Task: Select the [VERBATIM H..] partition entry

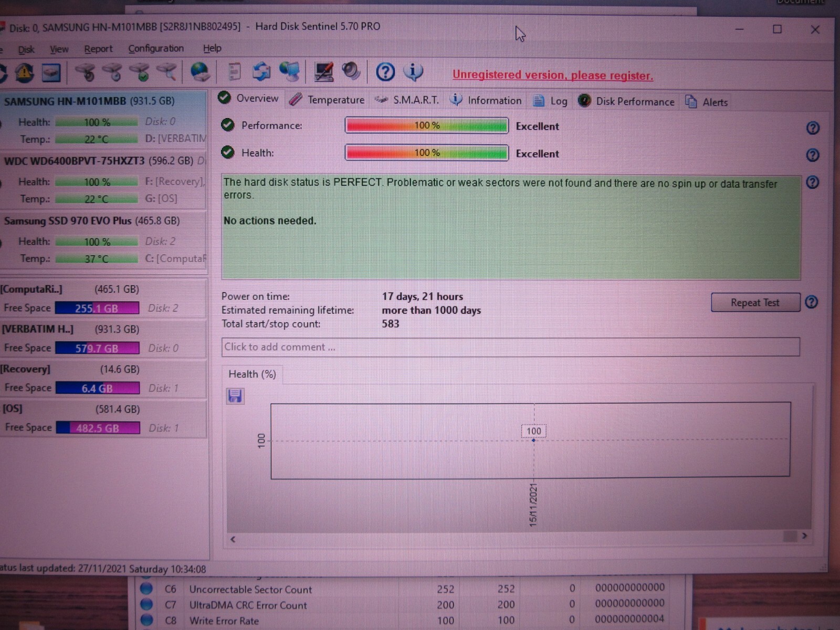Action: click(x=103, y=338)
